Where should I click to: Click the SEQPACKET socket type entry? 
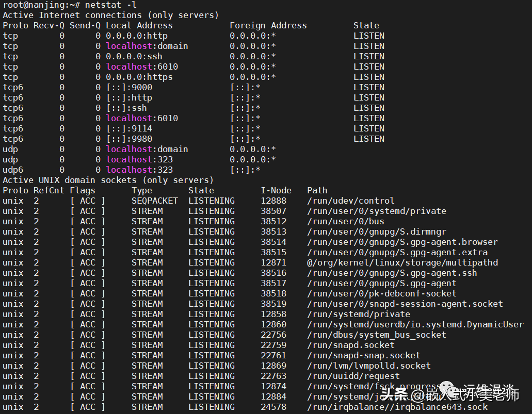pyautogui.click(x=154, y=201)
